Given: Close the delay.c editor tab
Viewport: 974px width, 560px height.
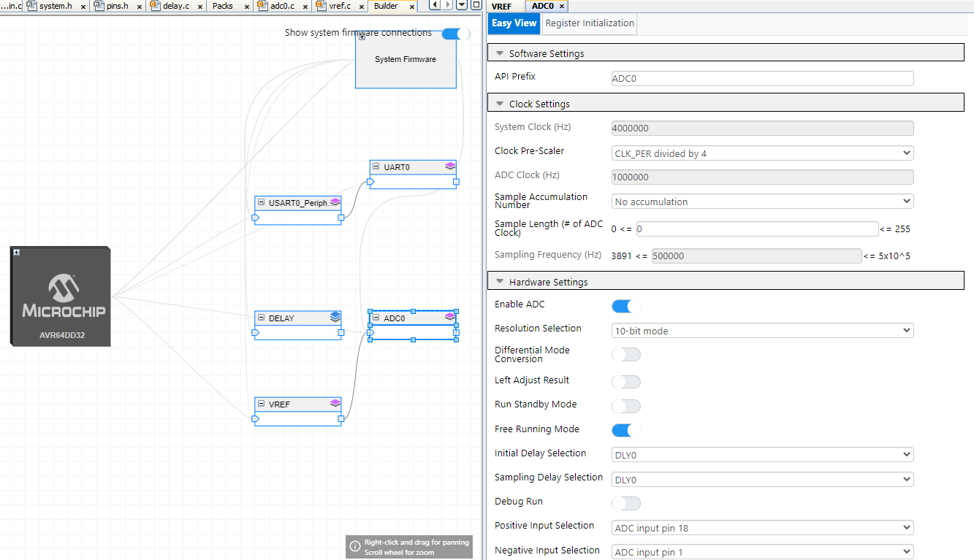Looking at the screenshot, I should coord(199,7).
